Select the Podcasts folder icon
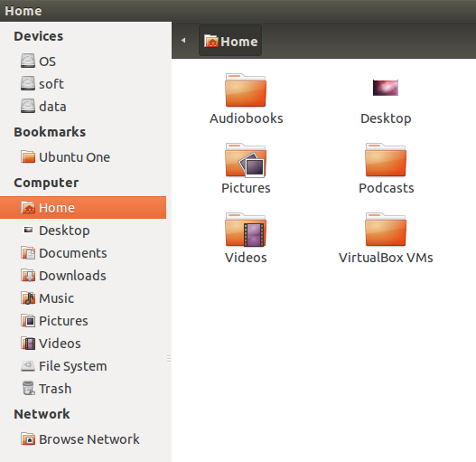 point(386,160)
